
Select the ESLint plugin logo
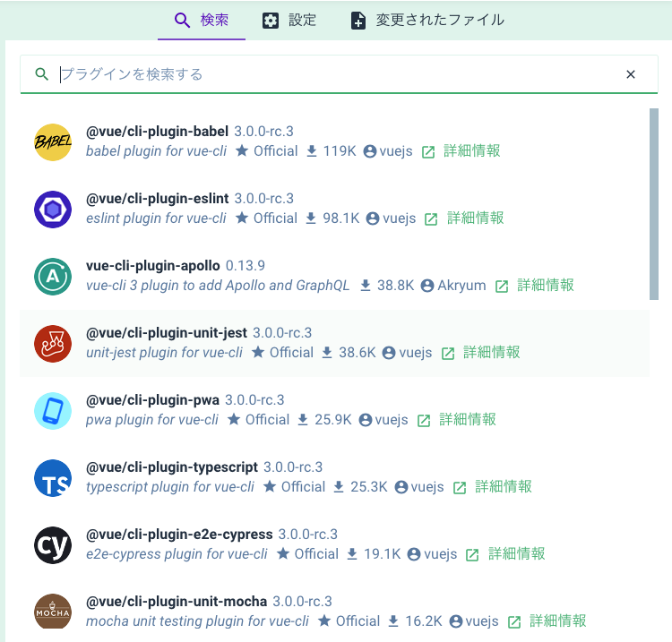pyautogui.click(x=53, y=210)
